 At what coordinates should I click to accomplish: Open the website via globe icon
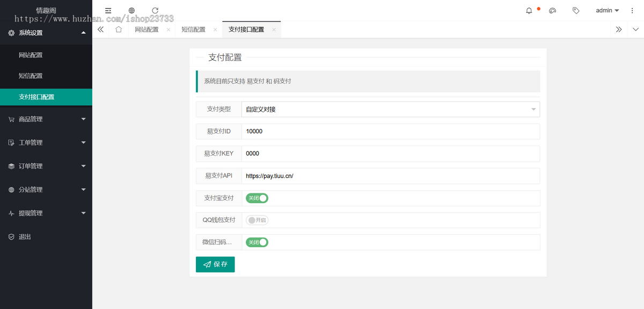[131, 10]
